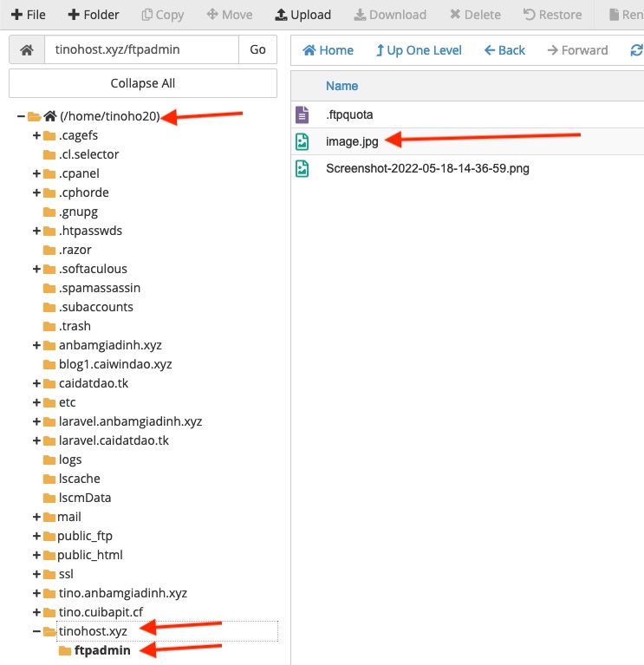Expand the ssl folder

36,574
